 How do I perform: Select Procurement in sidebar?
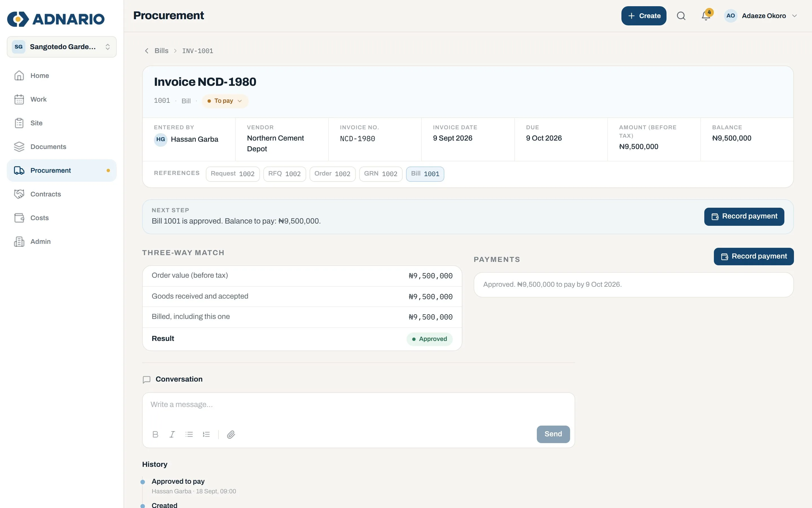(62, 170)
